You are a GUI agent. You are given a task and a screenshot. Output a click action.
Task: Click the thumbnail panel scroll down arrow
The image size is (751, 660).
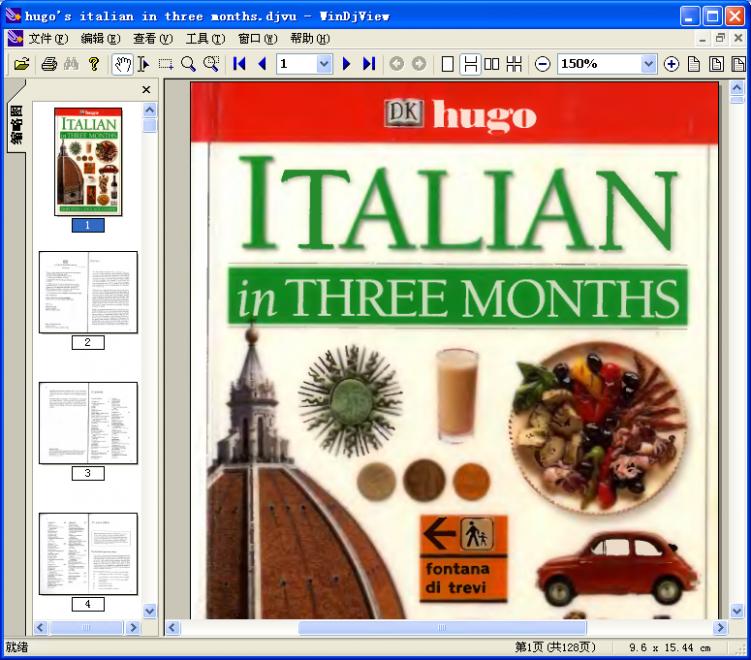click(x=150, y=611)
